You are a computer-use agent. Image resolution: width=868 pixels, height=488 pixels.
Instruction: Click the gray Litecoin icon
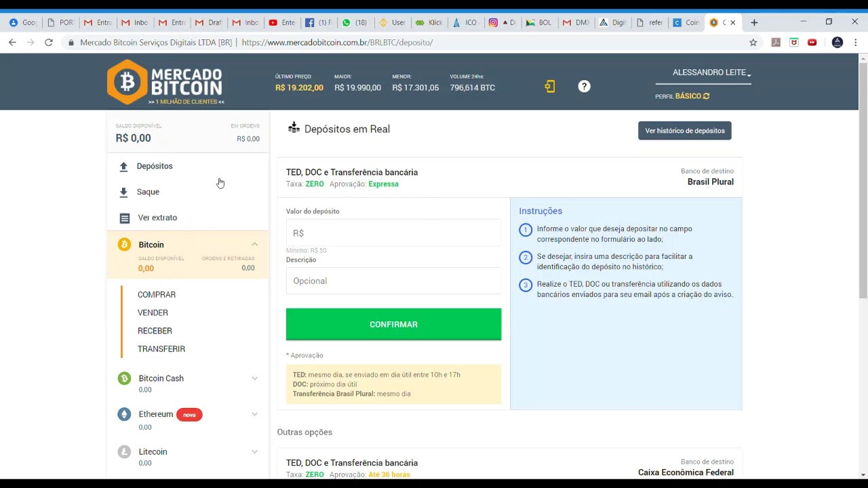124,451
